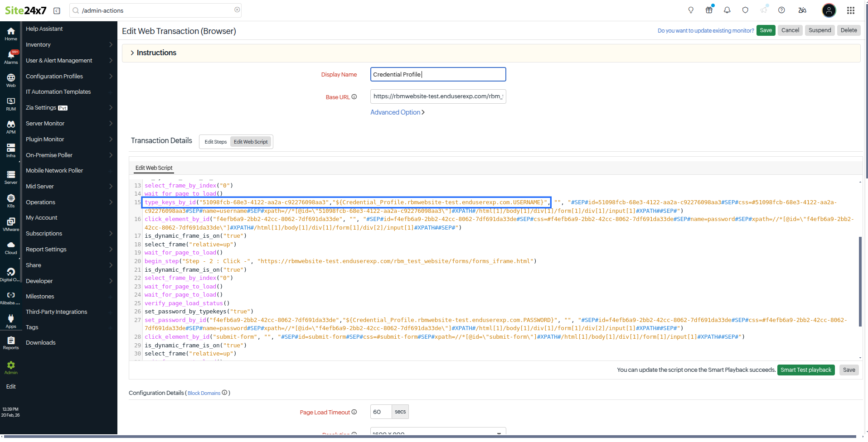
Task: Select the RUM sidebar icon
Action: pyautogui.click(x=10, y=102)
